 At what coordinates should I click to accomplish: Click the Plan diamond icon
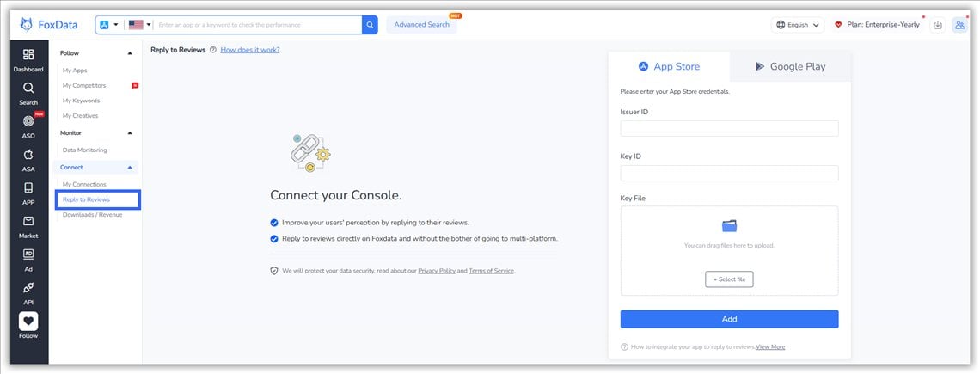[x=839, y=25]
